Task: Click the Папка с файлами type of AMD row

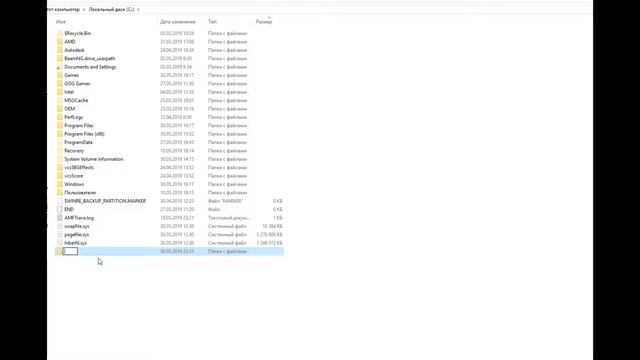Action: pos(227,42)
